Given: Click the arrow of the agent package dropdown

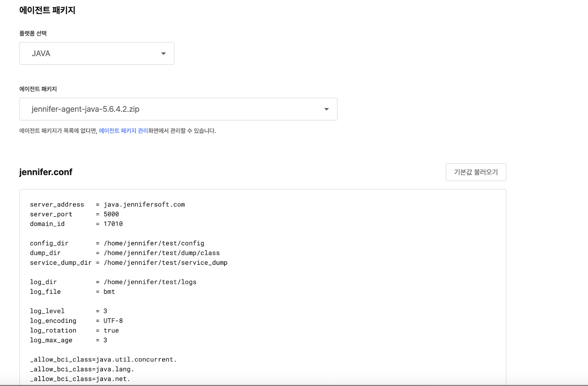Looking at the screenshot, I should pos(326,109).
